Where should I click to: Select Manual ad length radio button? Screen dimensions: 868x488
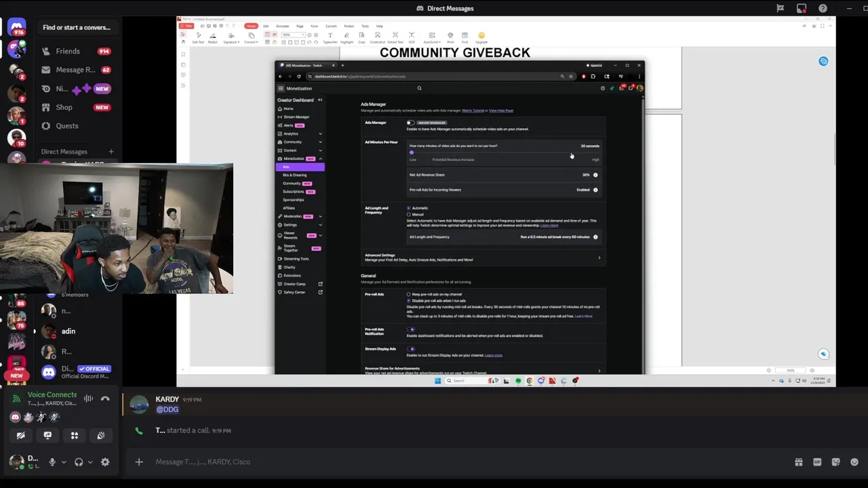tap(409, 214)
